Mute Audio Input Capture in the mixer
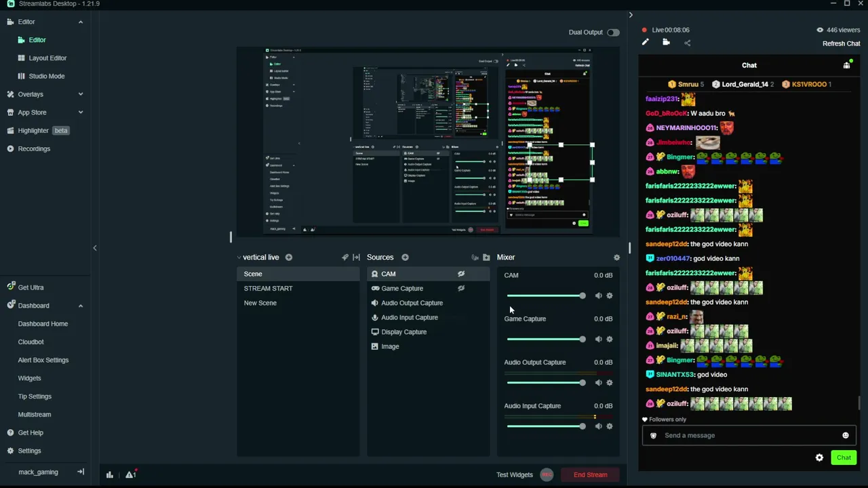 [x=598, y=426]
